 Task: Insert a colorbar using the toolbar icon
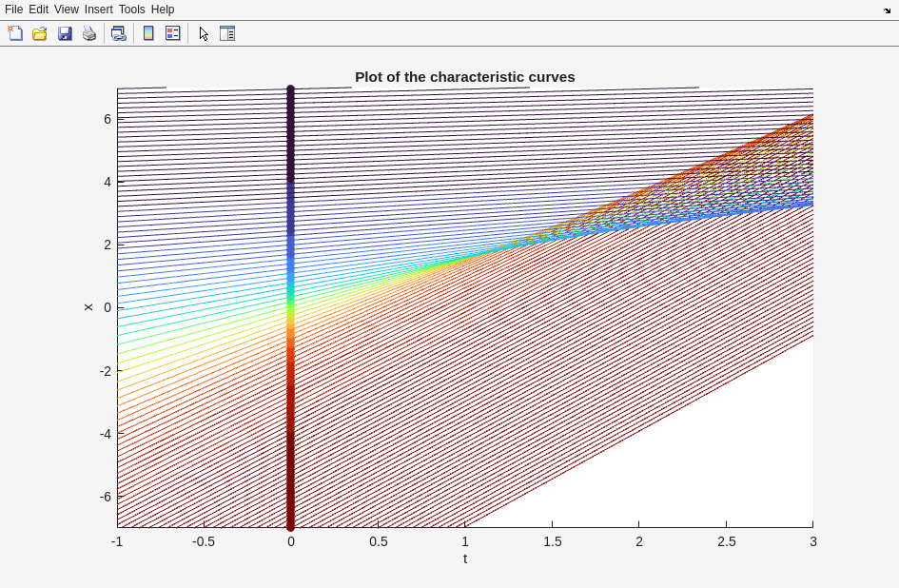pyautogui.click(x=148, y=33)
